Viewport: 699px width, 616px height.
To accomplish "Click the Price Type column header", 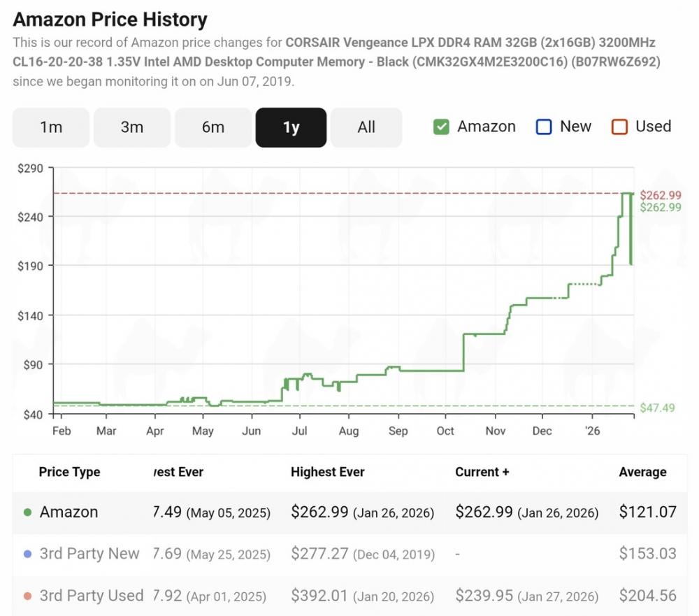I will click(x=69, y=472).
